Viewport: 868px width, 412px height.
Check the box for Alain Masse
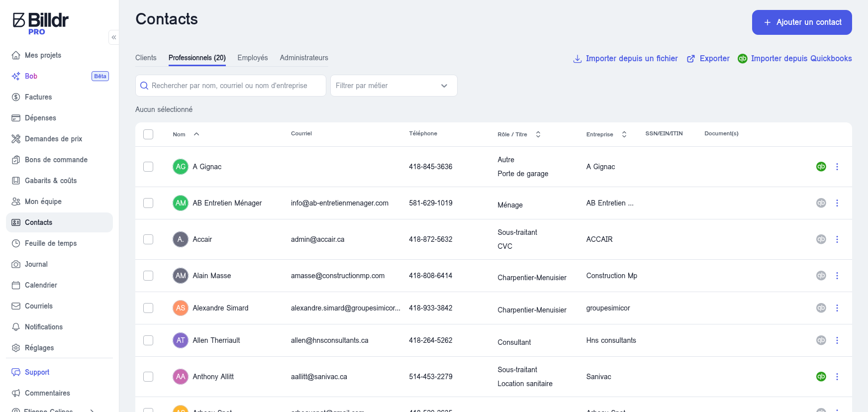pos(148,276)
